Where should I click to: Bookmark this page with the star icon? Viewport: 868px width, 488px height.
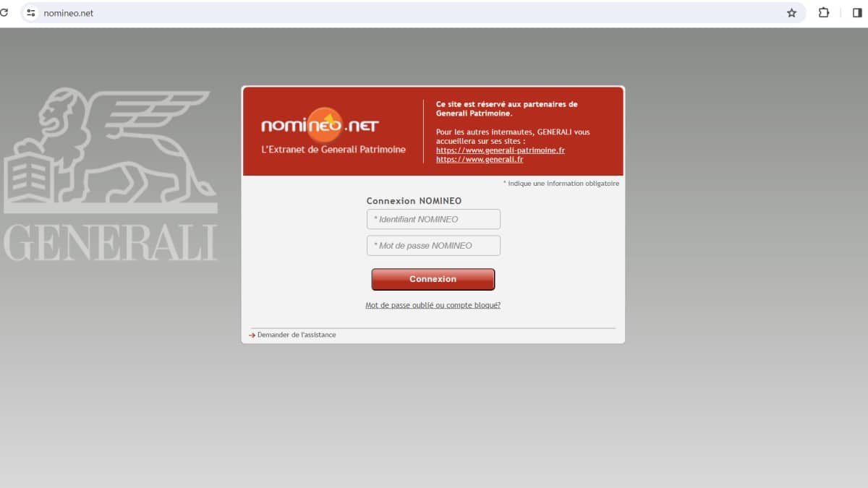[x=791, y=13]
